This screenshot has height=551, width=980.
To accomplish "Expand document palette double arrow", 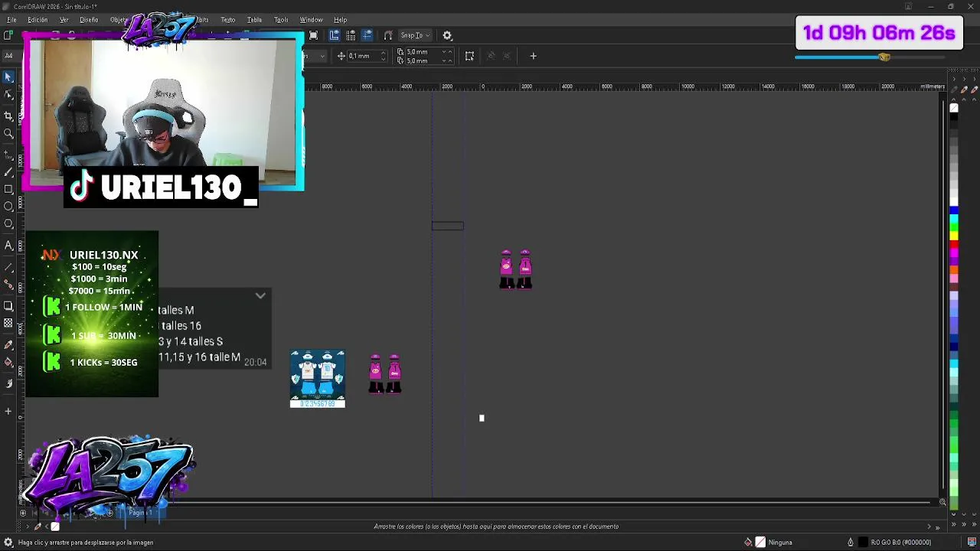I will [x=937, y=527].
